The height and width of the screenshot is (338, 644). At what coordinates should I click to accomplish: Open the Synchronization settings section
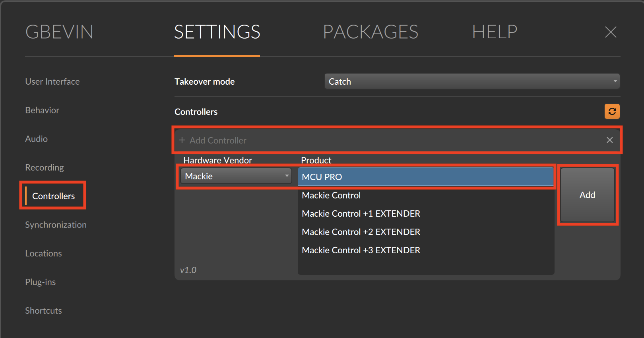coord(56,225)
